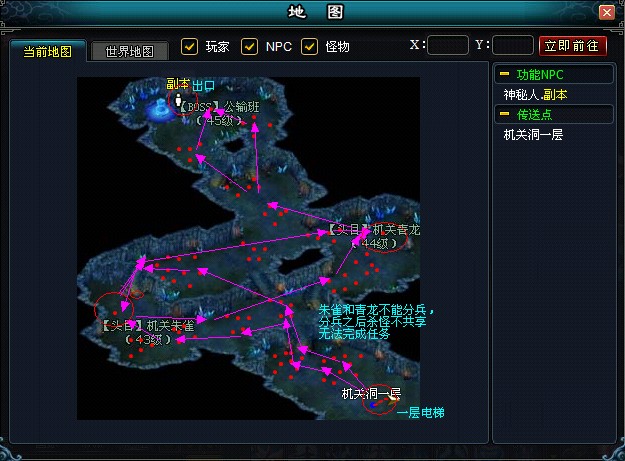The height and width of the screenshot is (461, 625).
Task: Toggle the 玩家 checkbox
Action: click(x=189, y=46)
